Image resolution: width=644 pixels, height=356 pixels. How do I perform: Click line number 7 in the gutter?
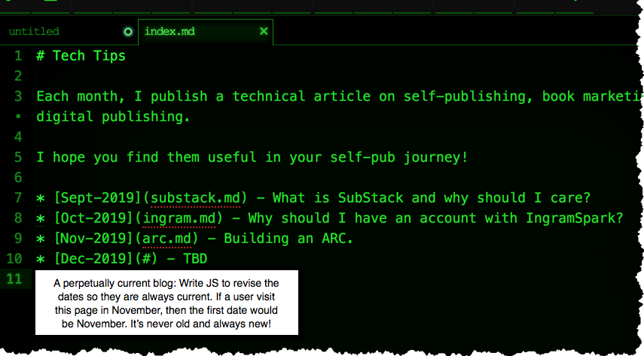[17, 198]
